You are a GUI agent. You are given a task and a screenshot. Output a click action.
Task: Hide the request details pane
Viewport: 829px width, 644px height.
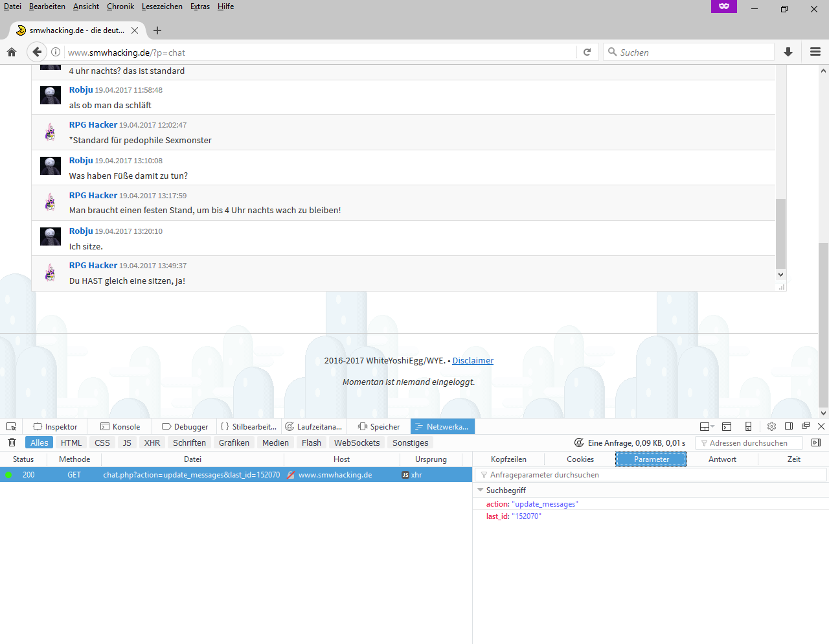pos(816,443)
